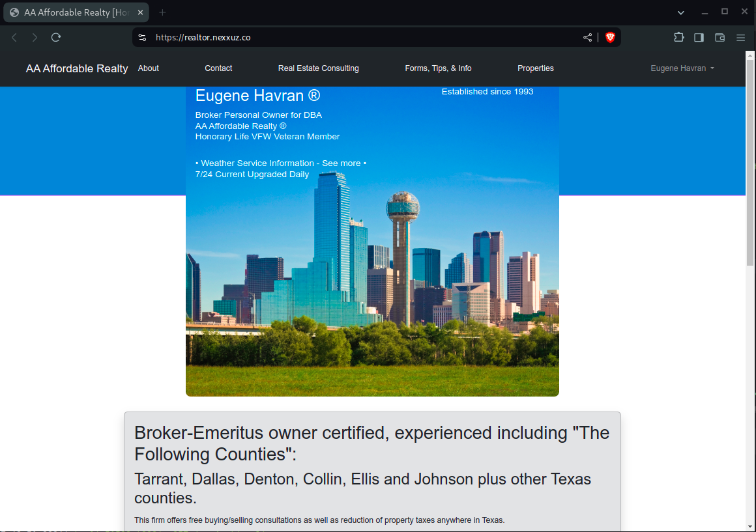The width and height of the screenshot is (756, 532).
Task: Click the share icon in address bar
Action: tap(587, 38)
